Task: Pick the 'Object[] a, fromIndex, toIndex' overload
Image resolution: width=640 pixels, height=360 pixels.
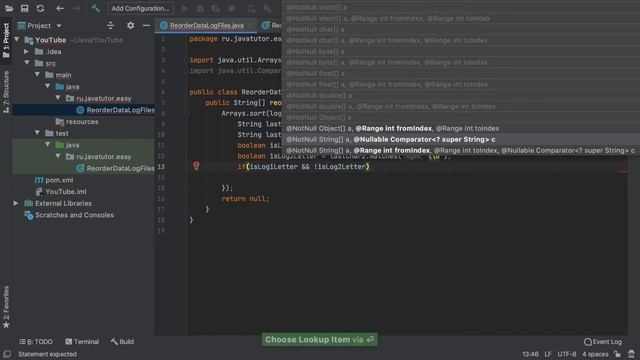Action: coord(461,128)
